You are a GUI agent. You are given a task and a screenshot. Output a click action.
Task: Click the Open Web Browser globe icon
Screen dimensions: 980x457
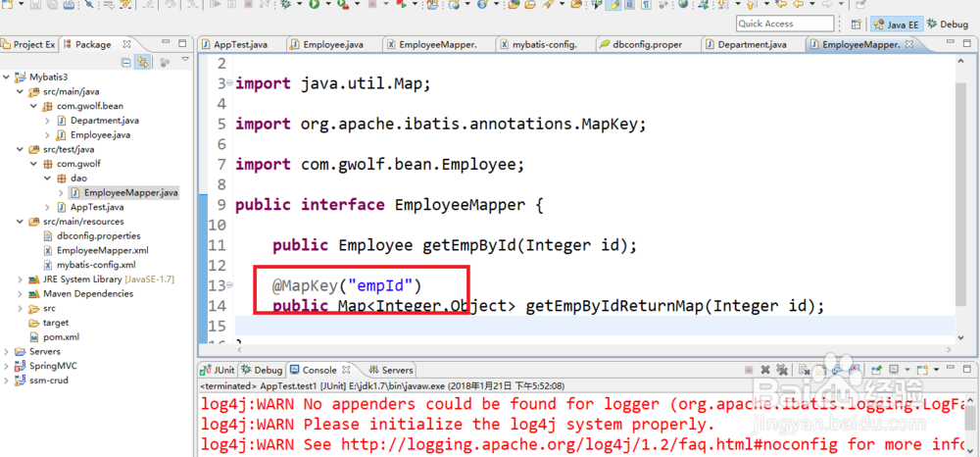tap(682, 4)
